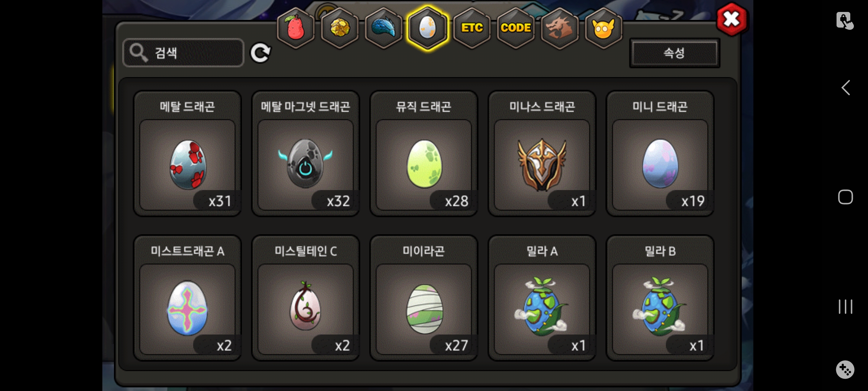Select the blue dragon scale tab

[384, 28]
